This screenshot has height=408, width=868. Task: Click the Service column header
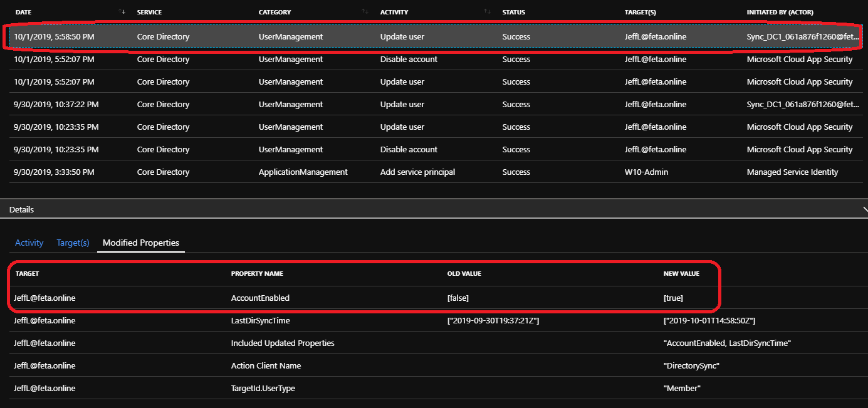[x=149, y=12]
